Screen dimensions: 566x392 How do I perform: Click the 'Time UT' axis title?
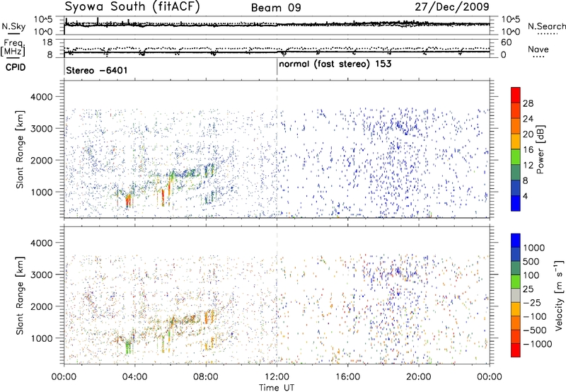pos(277,388)
